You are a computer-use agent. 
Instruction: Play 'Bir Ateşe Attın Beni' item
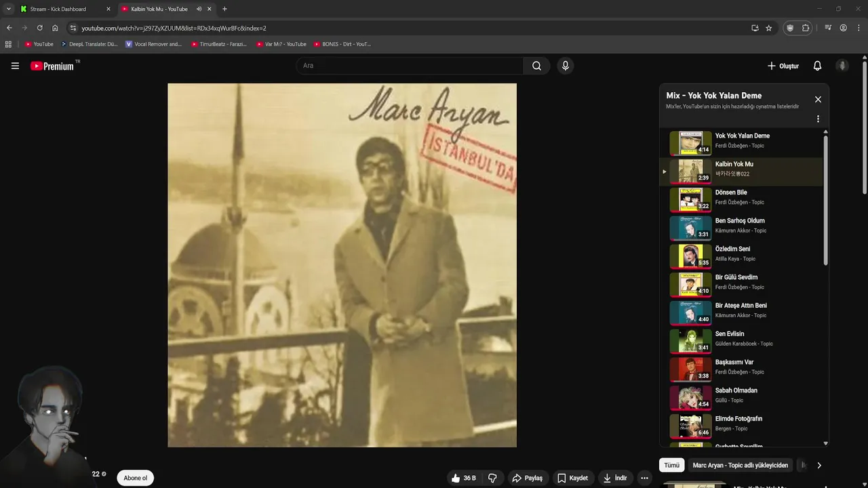pos(741,313)
